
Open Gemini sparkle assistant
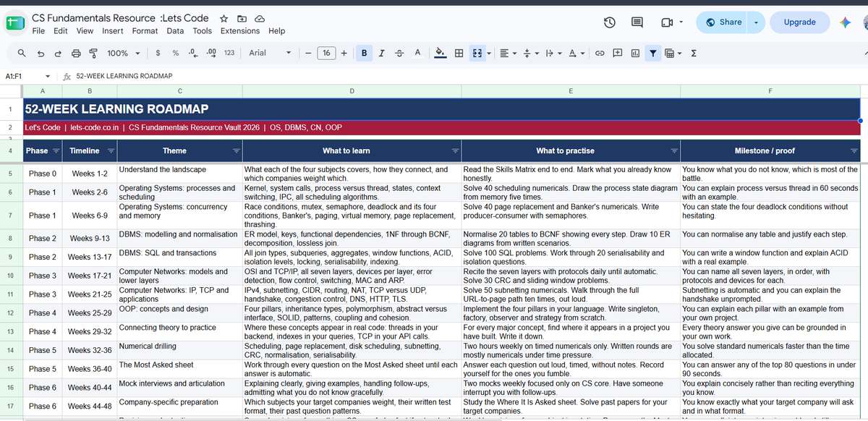845,22
